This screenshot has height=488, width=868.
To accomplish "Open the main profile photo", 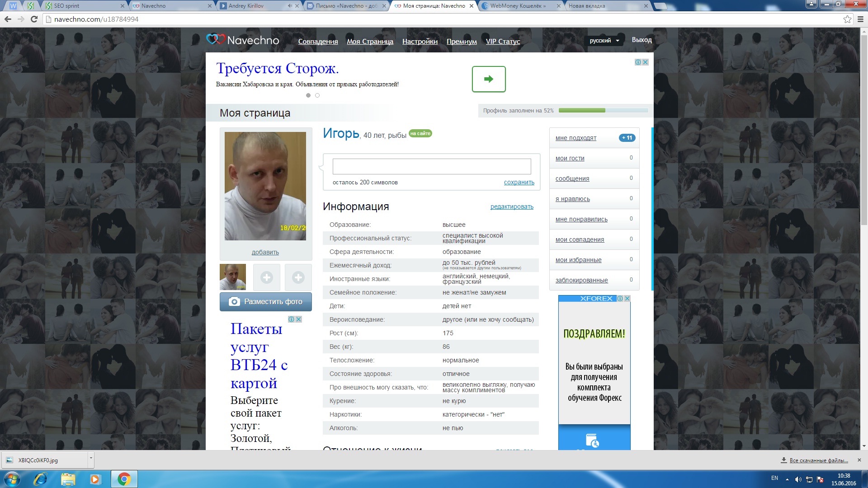I will pyautogui.click(x=265, y=186).
